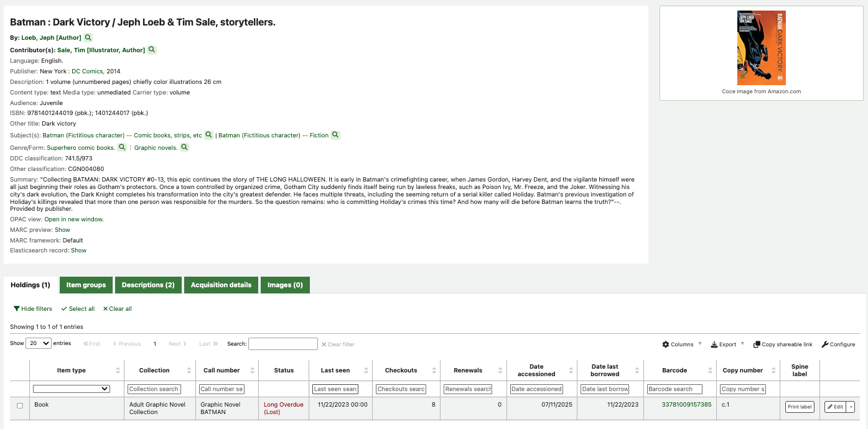Open the Export dropdown menu
Screen dimensions: 868x429
tap(727, 344)
